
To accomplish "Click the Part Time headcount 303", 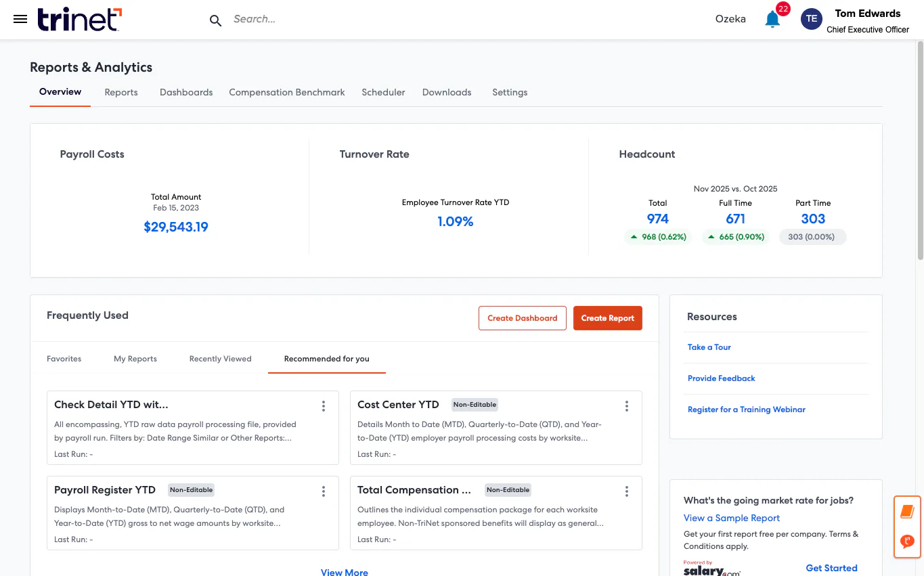I will pos(813,219).
